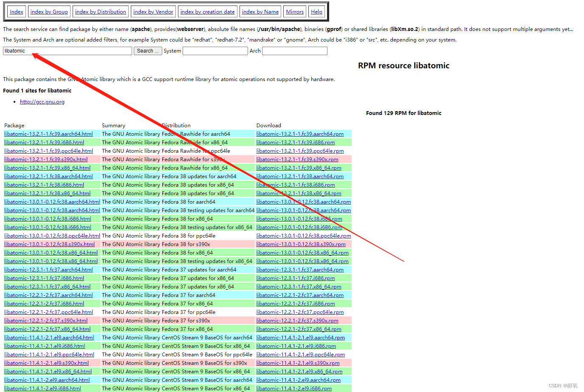Open the index by creation date page

click(x=207, y=11)
